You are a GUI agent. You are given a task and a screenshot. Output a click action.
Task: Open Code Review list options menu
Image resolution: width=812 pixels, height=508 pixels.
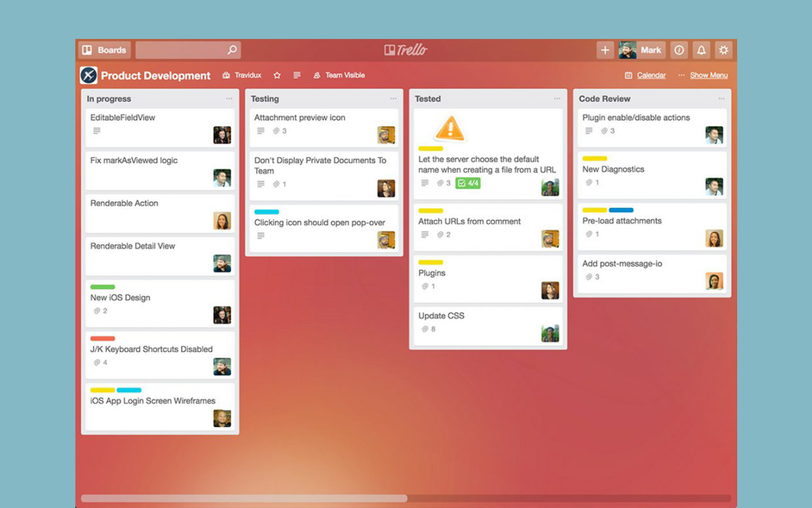721,99
